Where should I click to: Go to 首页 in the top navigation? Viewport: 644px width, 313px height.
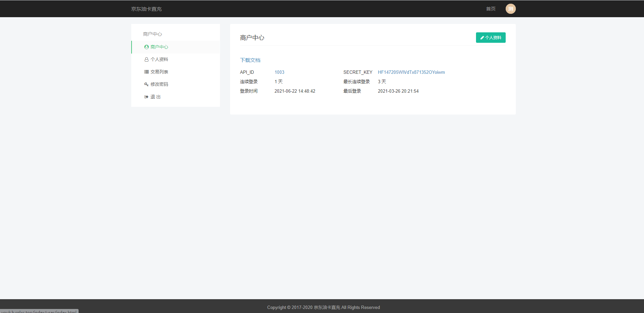coord(491,9)
